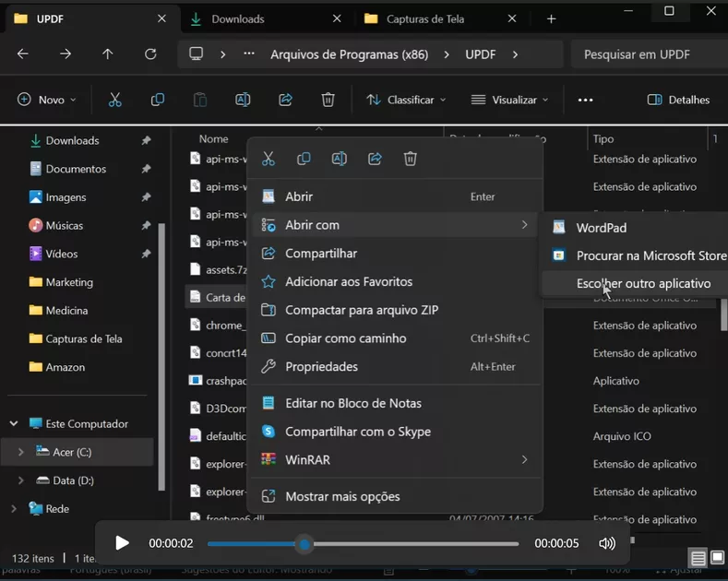Choose Editar no Bloco de Notas
The image size is (728, 581).
click(395, 403)
